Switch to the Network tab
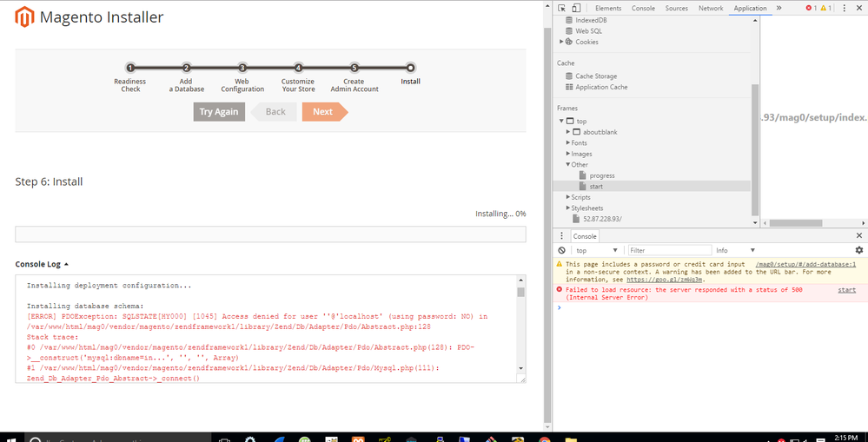Screen dimensions: 868x442 (711, 8)
